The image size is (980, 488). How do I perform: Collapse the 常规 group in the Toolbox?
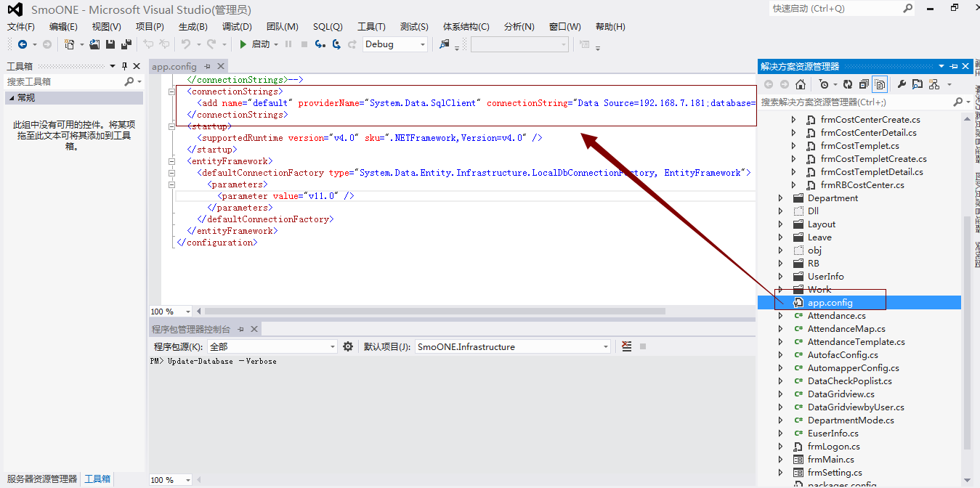pos(11,97)
